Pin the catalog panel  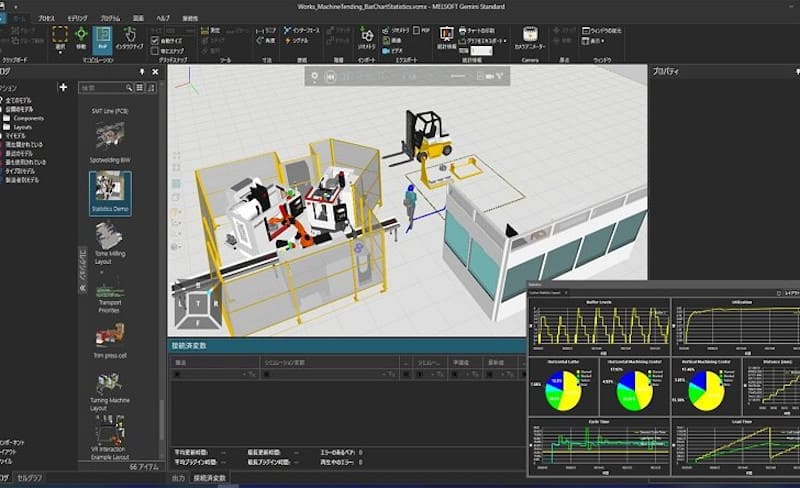(142, 72)
